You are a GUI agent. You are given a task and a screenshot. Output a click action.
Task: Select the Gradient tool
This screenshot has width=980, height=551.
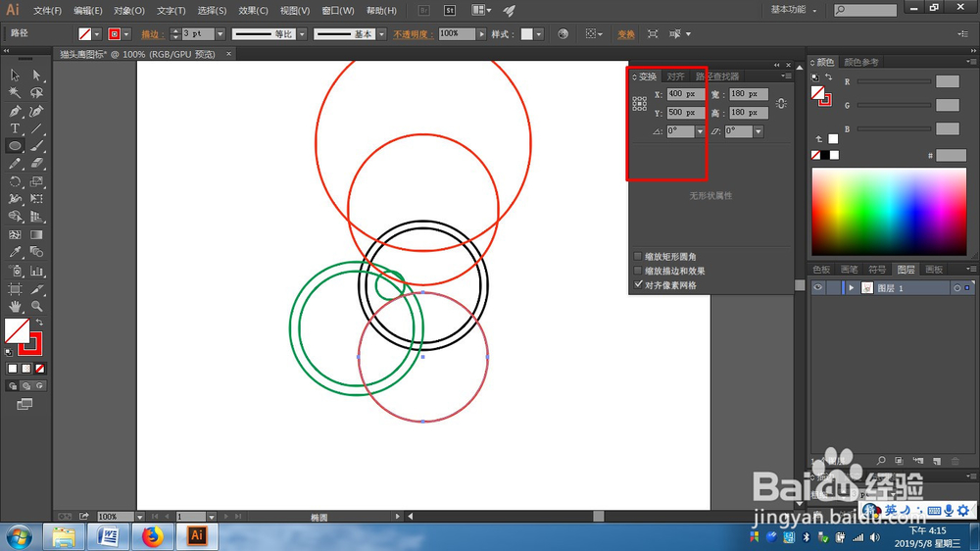(36, 234)
